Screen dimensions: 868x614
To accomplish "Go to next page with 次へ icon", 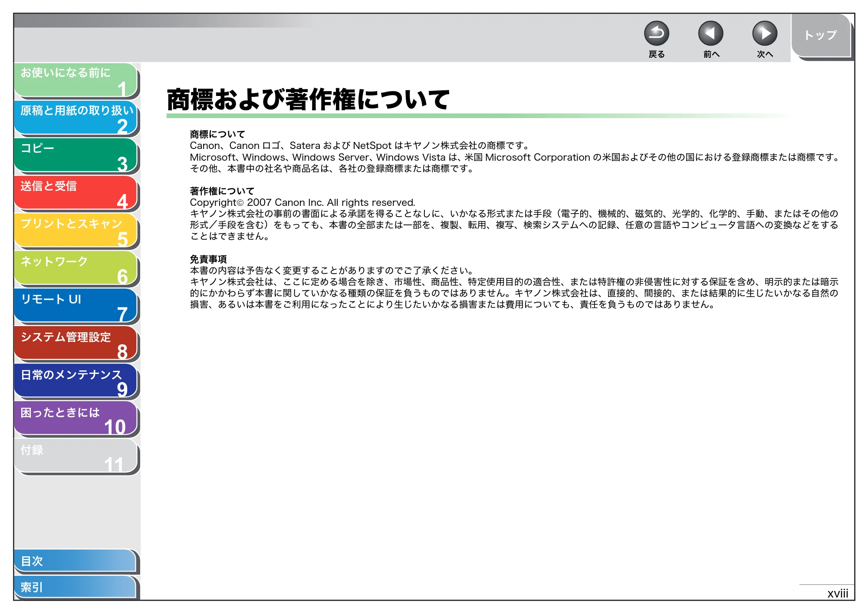I will pyautogui.click(x=764, y=33).
